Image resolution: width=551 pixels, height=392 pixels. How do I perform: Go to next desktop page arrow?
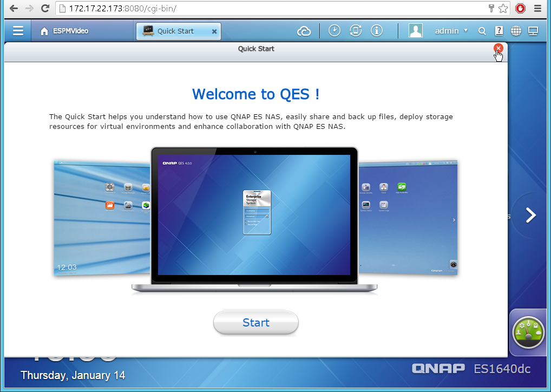pos(531,215)
